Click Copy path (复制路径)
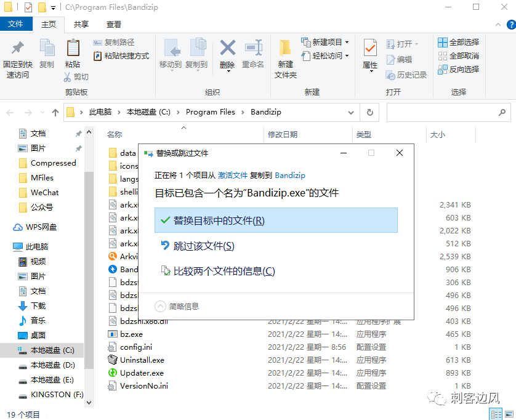516x420 pixels. [114, 42]
